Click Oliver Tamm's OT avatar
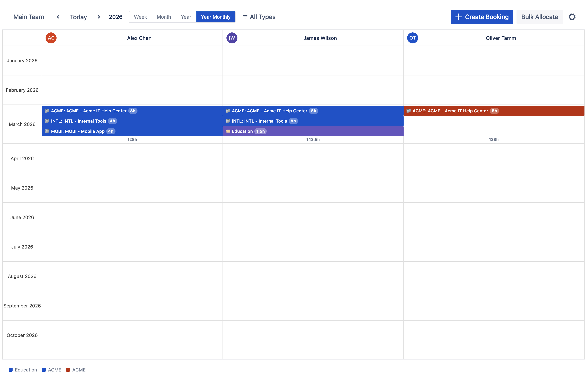 point(412,38)
